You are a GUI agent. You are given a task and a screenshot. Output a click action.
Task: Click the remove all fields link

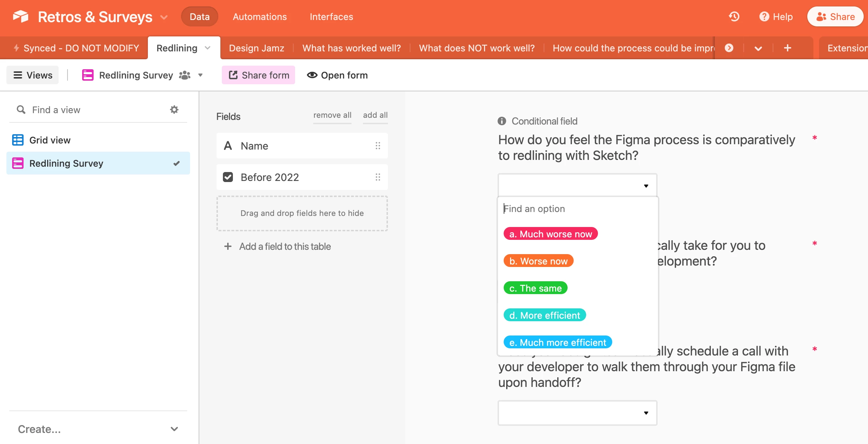(332, 115)
